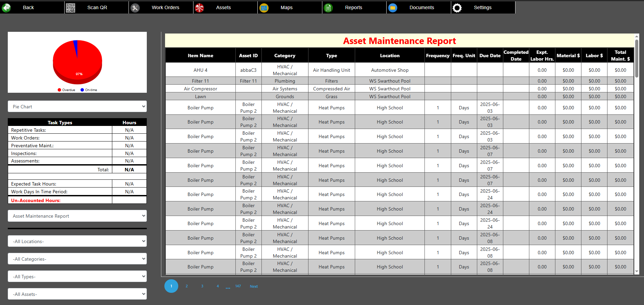Go to page 2 of report
The width and height of the screenshot is (644, 305).
click(x=187, y=286)
